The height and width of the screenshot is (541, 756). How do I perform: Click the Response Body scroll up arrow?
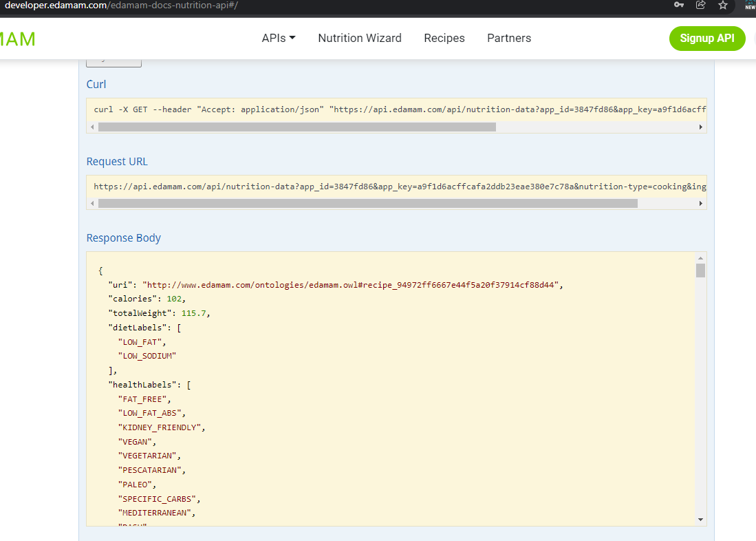[700, 258]
